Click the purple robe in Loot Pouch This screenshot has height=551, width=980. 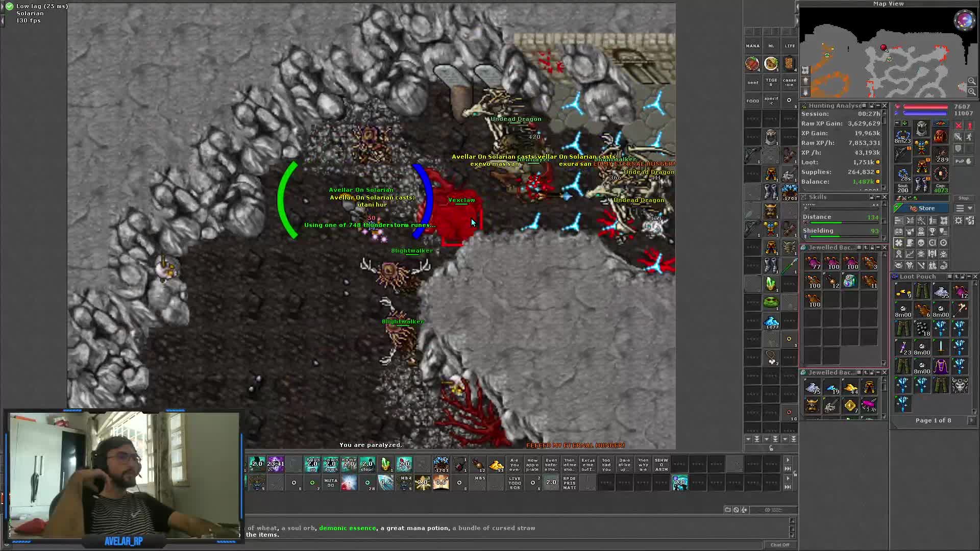point(941,366)
